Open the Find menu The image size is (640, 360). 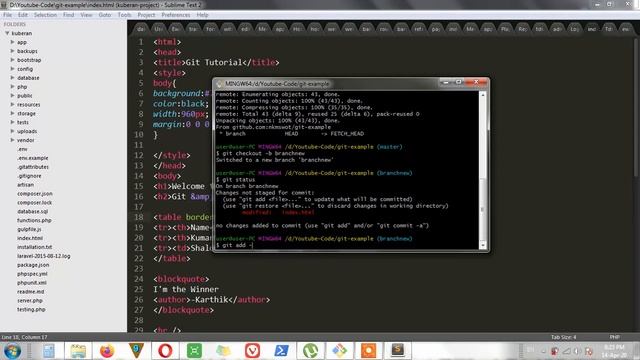click(x=69, y=15)
